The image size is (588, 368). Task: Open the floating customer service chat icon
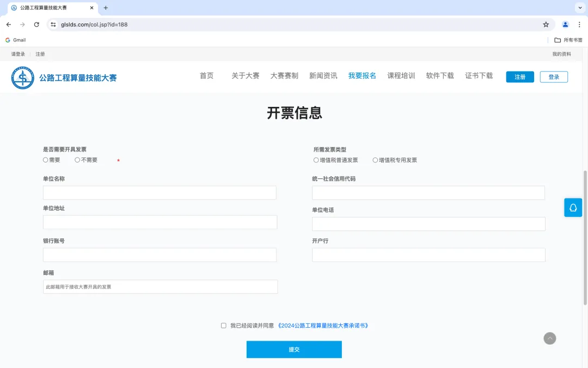tap(573, 208)
